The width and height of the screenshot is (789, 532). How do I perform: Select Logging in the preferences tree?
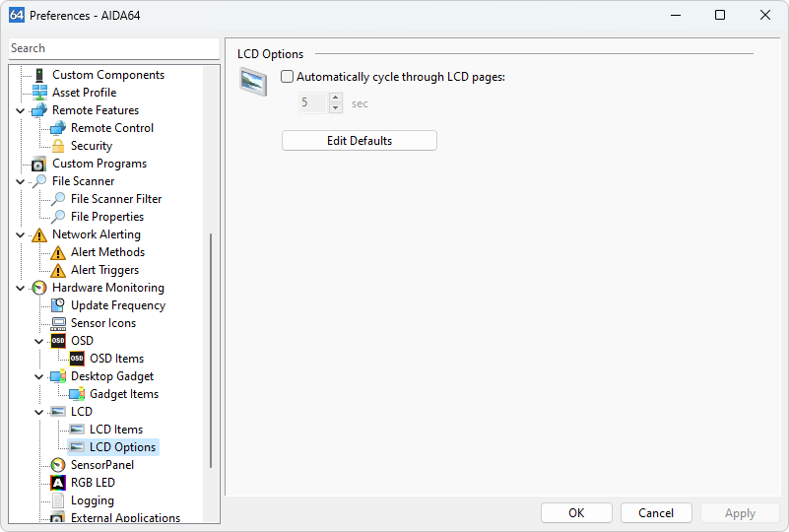[x=92, y=500]
